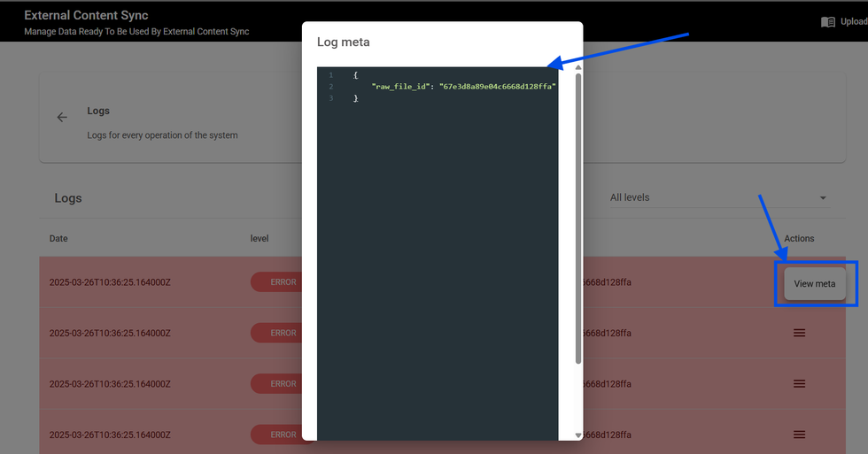The image size is (868, 454).
Task: Click the file id text in third log row
Action: tap(608, 384)
